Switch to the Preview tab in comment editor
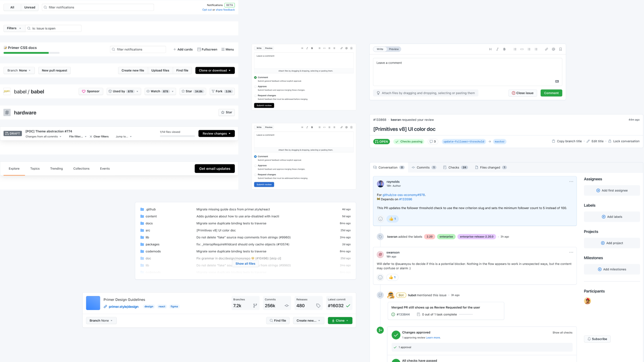 [393, 49]
